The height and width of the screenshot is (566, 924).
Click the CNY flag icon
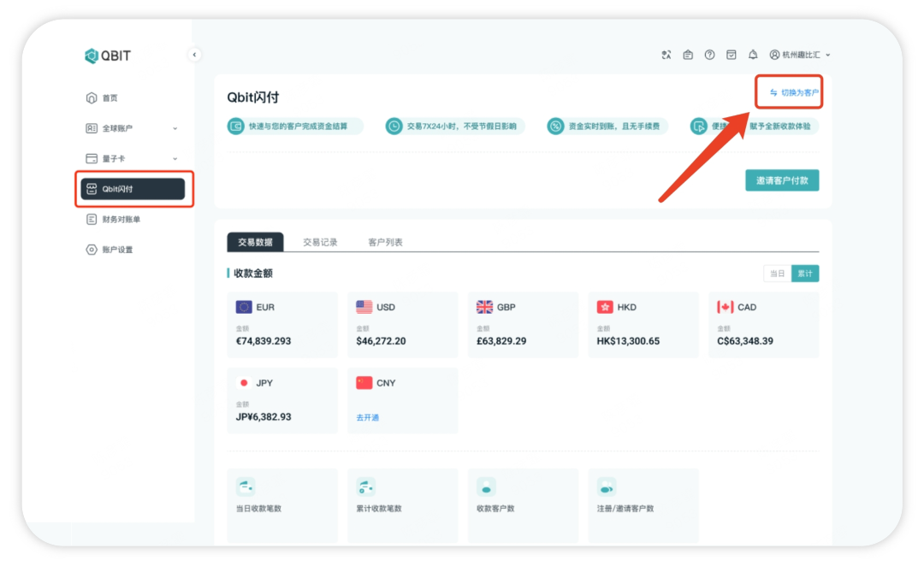[x=364, y=383]
